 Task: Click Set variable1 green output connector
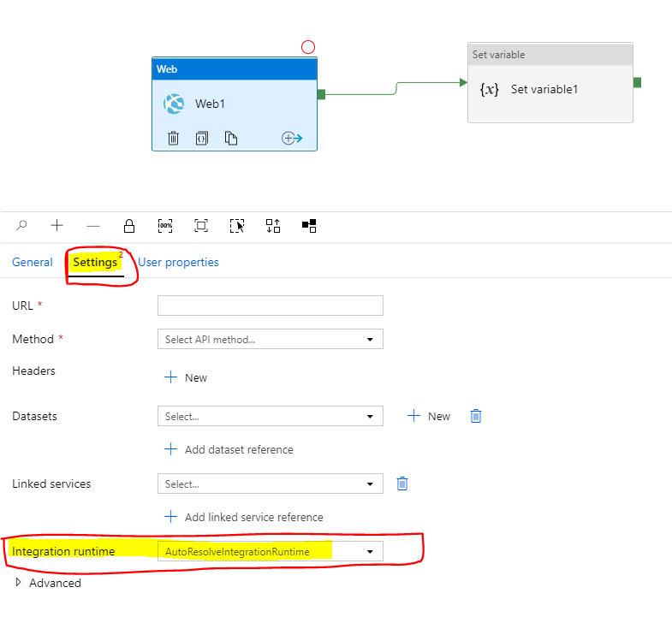[x=637, y=82]
